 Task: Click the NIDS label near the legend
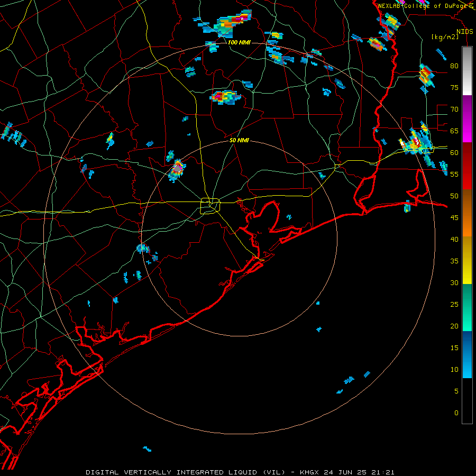coord(465,32)
